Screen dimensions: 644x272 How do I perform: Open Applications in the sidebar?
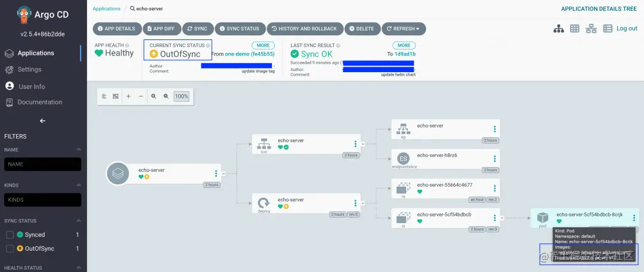coord(35,53)
